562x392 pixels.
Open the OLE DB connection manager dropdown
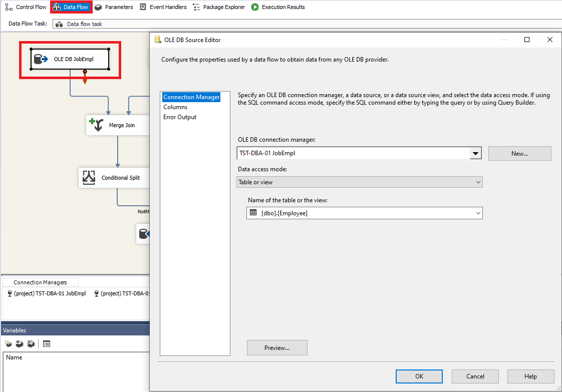pyautogui.click(x=475, y=153)
